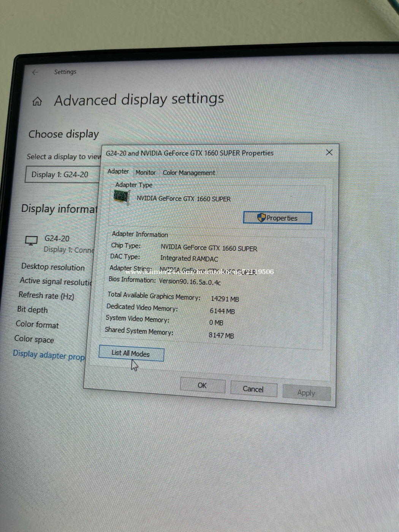Click the 6144 MB dedicated memory value
The width and height of the screenshot is (399, 532).
(x=222, y=311)
